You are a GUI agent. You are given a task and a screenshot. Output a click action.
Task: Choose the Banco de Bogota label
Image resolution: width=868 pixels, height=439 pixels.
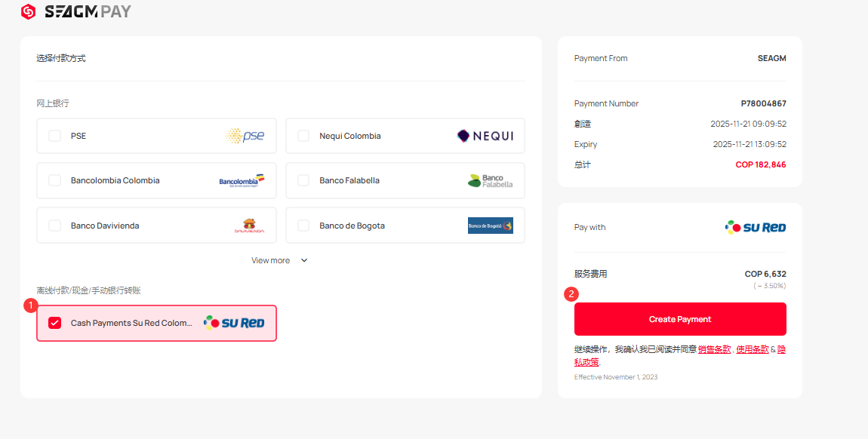(352, 226)
